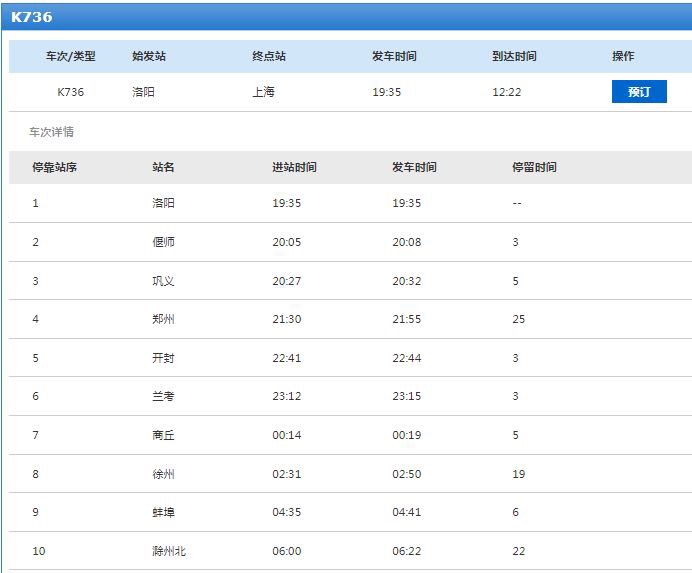Click the 蚌埠 station name
The width and height of the screenshot is (692, 573).
tap(163, 512)
